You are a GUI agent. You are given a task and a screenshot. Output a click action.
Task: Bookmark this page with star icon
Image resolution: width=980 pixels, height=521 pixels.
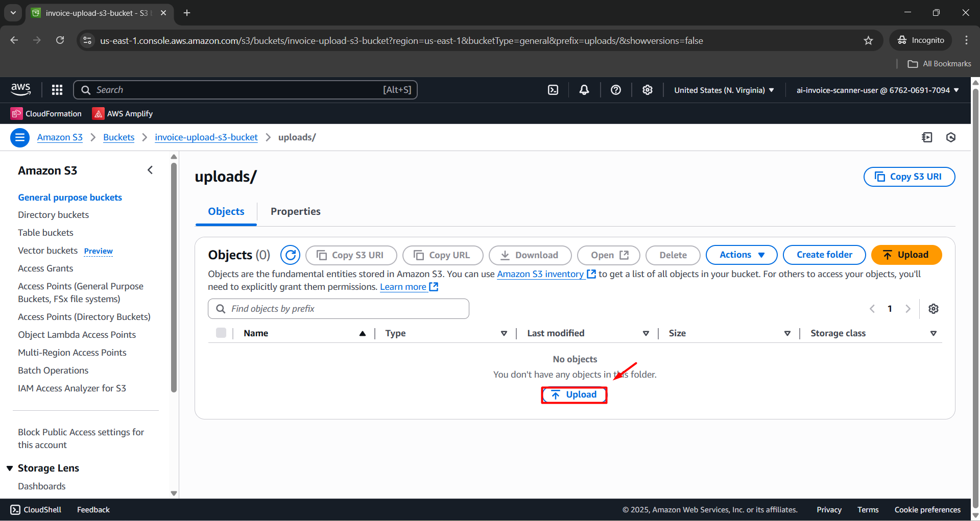[868, 41]
